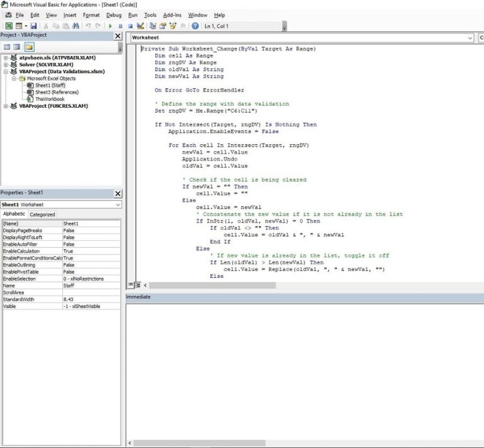Toggle Folders view in Project panel
The width and height of the screenshot is (484, 448).
[29, 47]
